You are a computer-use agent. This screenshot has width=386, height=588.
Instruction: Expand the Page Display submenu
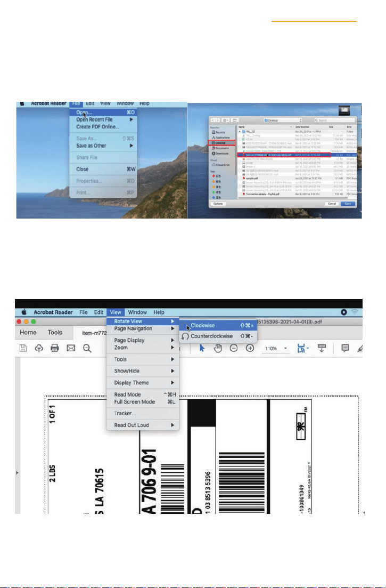click(x=143, y=340)
